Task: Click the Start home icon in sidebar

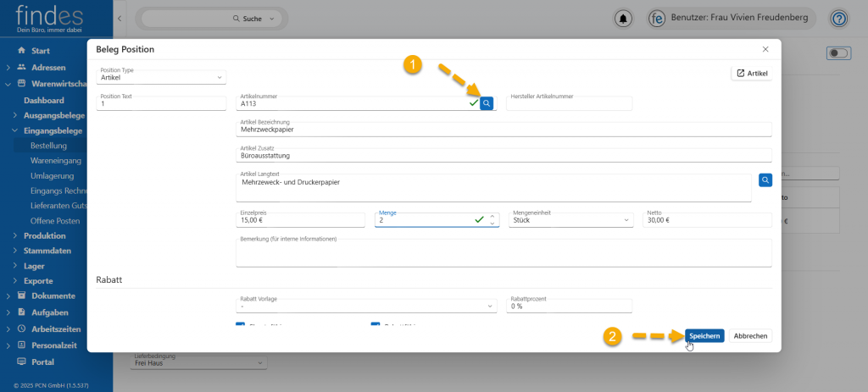Action: pos(21,51)
